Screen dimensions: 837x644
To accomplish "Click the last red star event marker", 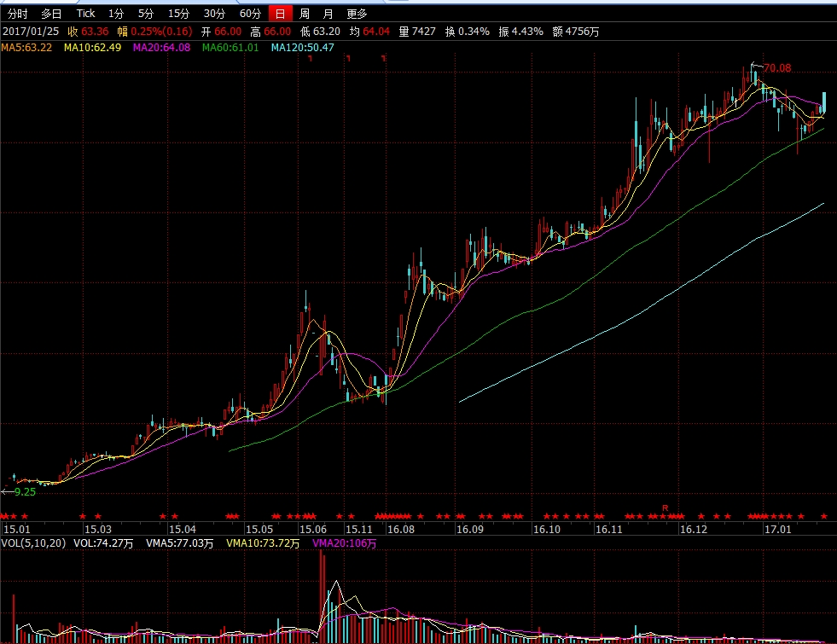I will (823, 516).
